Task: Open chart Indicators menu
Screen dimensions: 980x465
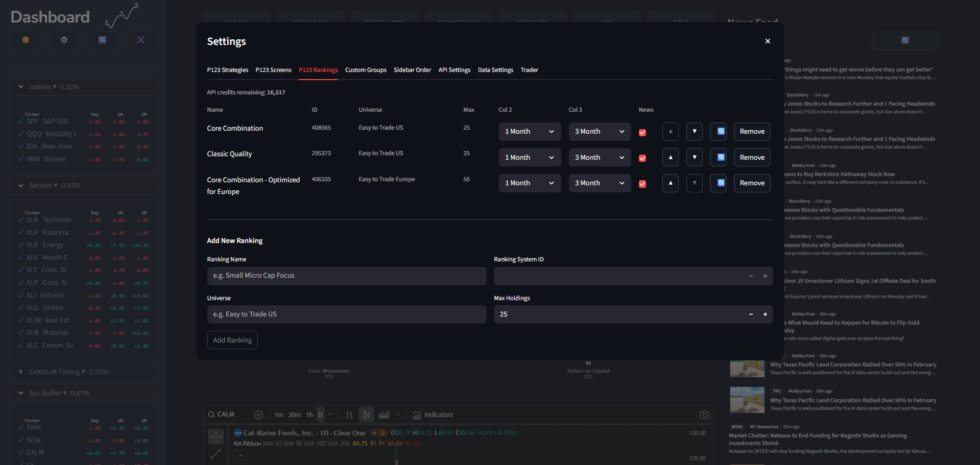Action: click(433, 415)
